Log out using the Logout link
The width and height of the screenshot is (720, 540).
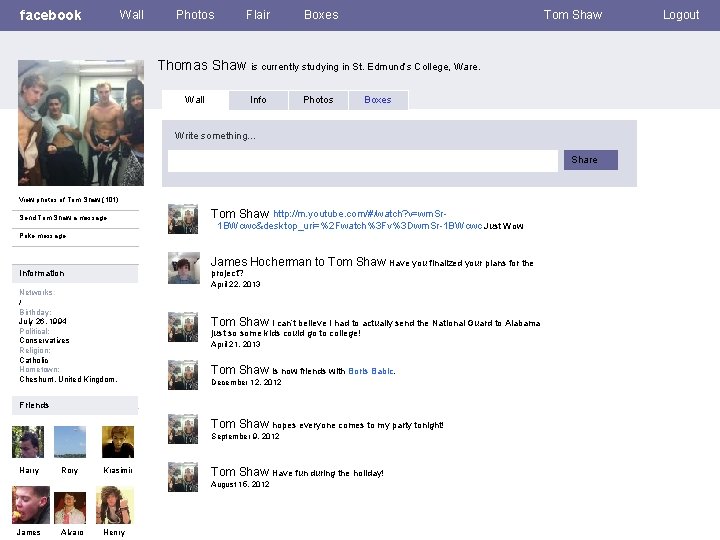click(x=681, y=15)
